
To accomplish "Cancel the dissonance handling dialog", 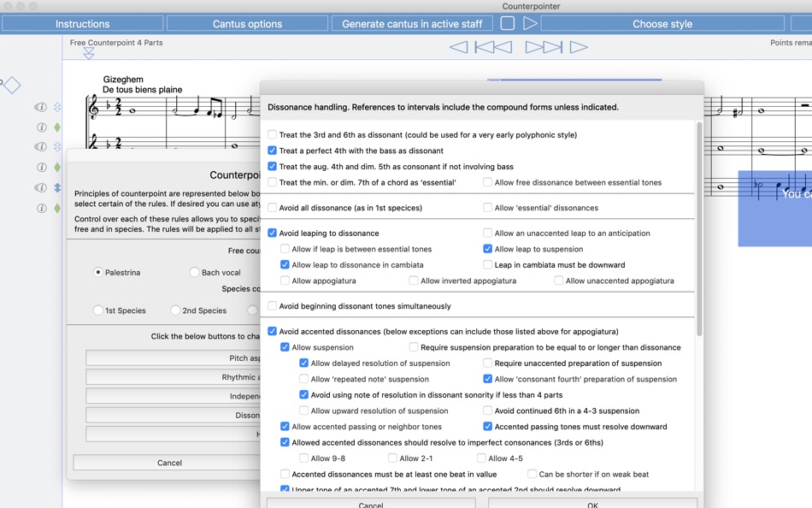I will click(370, 504).
